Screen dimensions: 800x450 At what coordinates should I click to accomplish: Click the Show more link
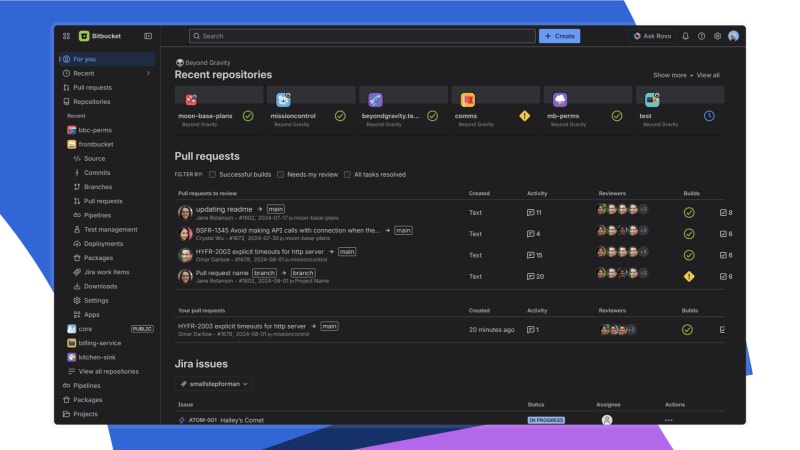point(669,75)
